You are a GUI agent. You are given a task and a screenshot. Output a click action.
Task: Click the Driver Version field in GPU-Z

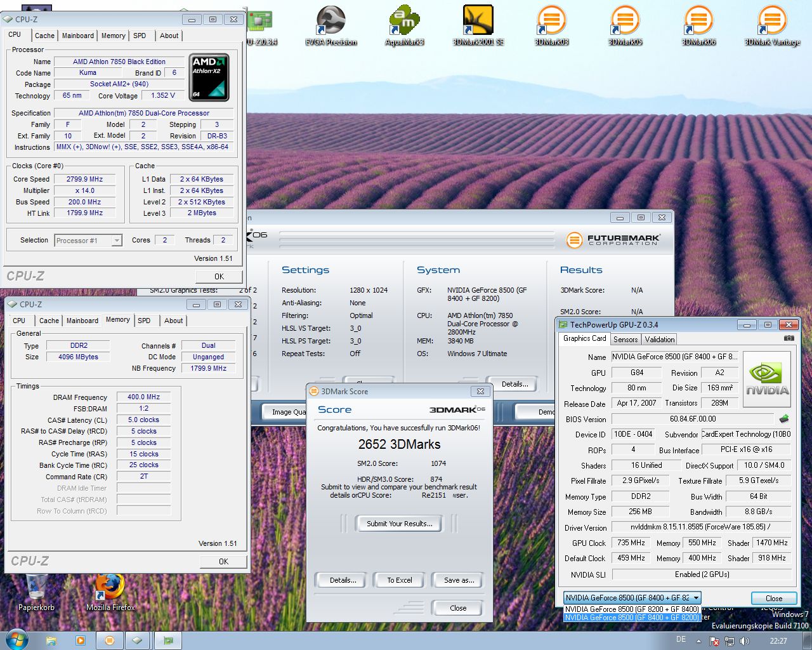[x=702, y=527]
